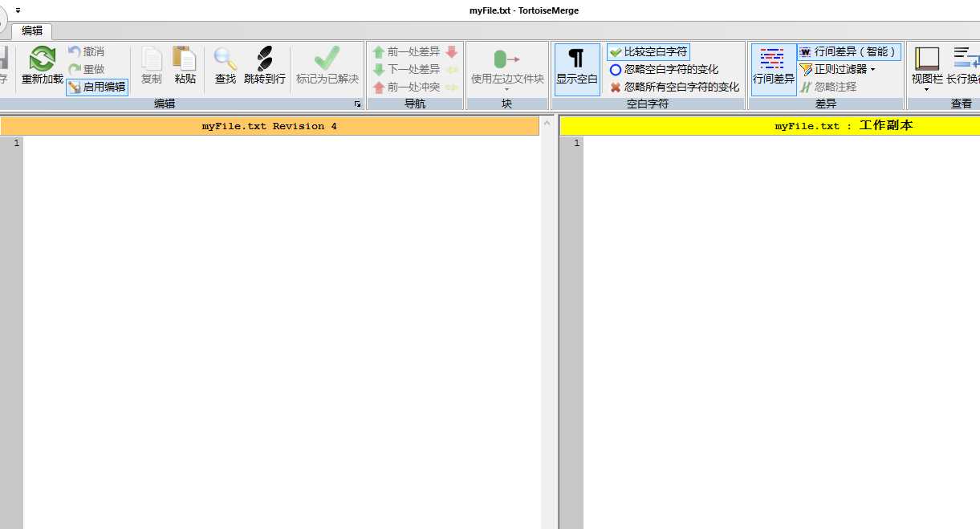Go to 前一处差异 (previous difference)
This screenshot has height=529, width=980.
click(x=406, y=51)
